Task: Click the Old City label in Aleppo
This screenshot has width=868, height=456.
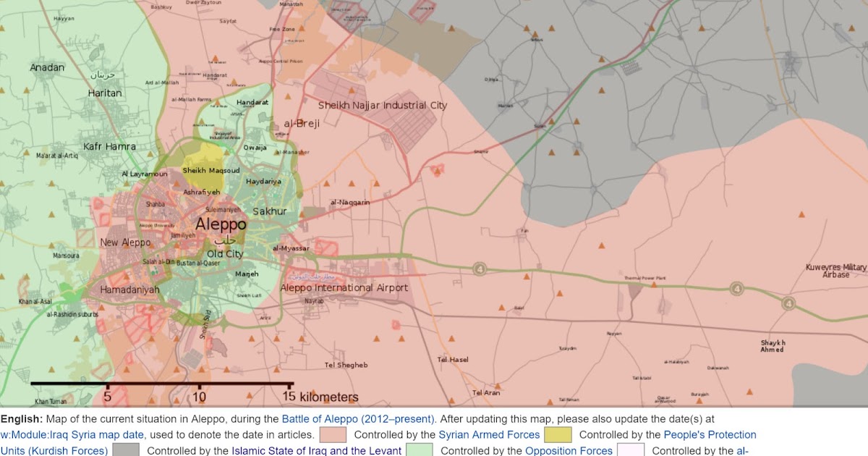Action: pos(225,254)
